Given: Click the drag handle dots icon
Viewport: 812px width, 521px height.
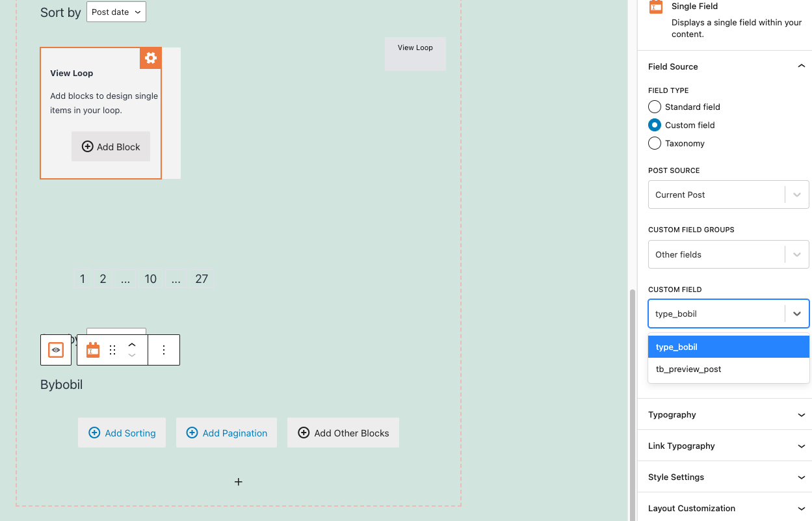Looking at the screenshot, I should pyautogui.click(x=112, y=350).
